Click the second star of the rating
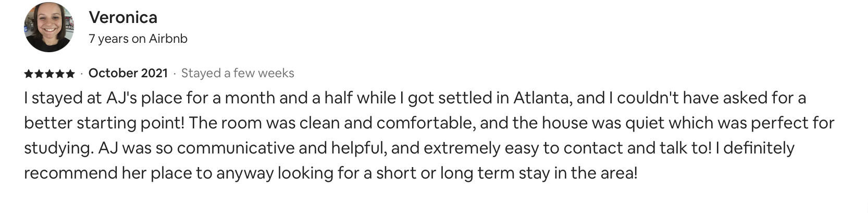Screen dimensions: 868x213 [x=39, y=74]
